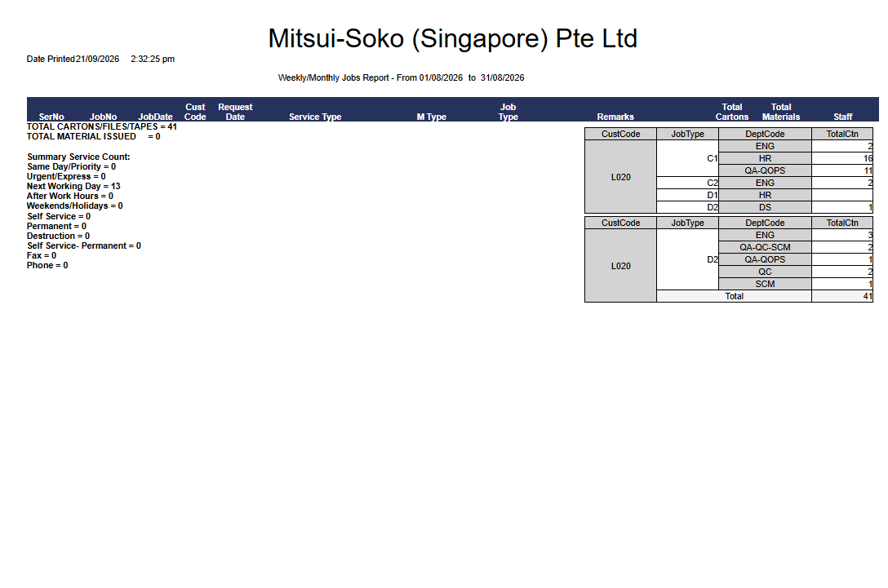Select the TotalCtn value 16
This screenshot has height=588, width=888.
(x=842, y=158)
